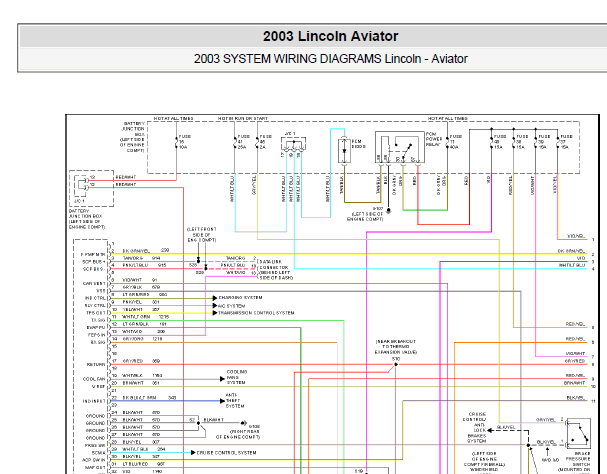Viewport: 607px width, 474px height.
Task: Click the A/C System arrow marker
Action: [215, 306]
